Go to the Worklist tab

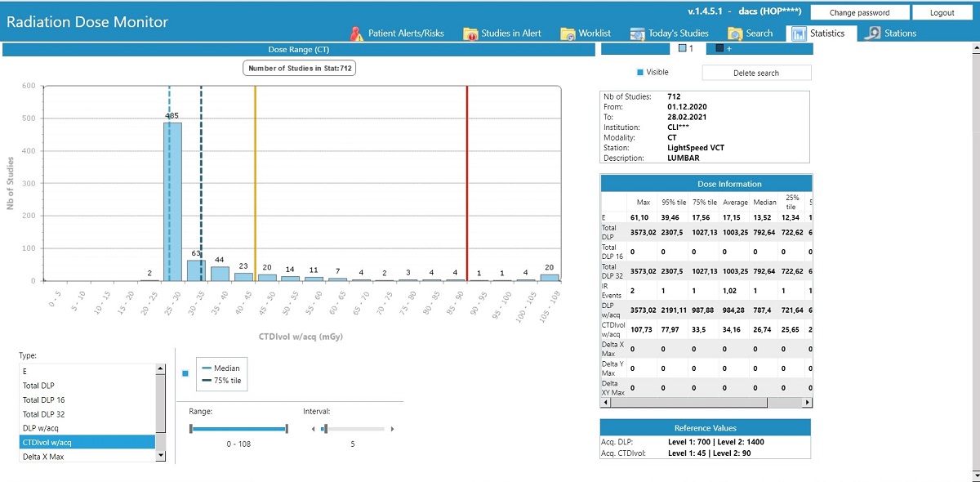pyautogui.click(x=586, y=33)
